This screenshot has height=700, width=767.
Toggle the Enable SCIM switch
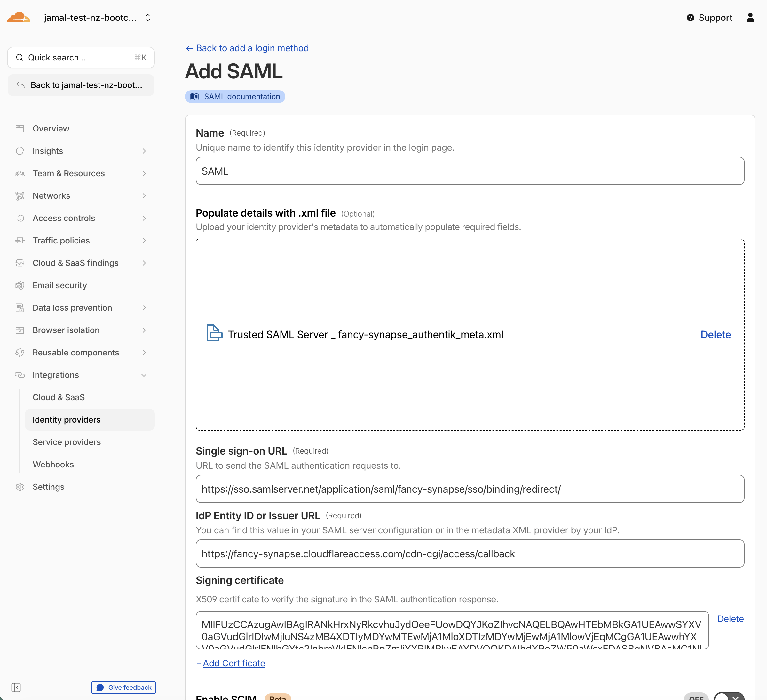pyautogui.click(x=729, y=697)
